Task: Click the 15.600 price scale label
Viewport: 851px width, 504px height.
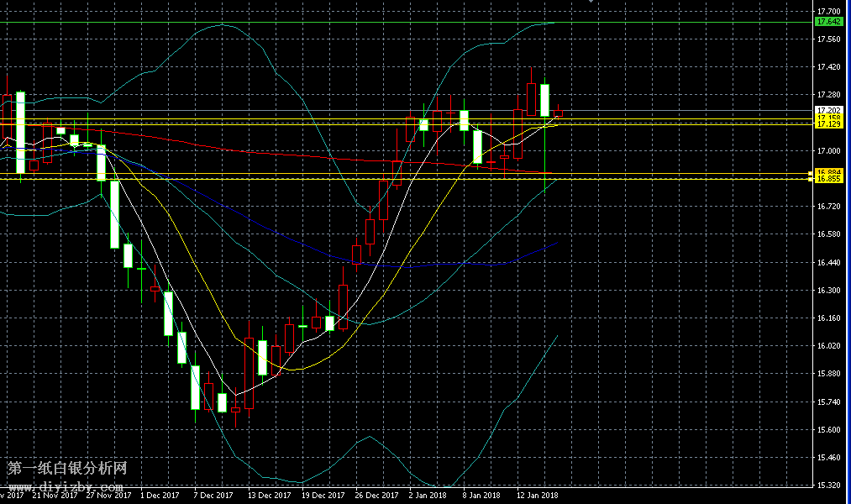Action: pyautogui.click(x=827, y=429)
